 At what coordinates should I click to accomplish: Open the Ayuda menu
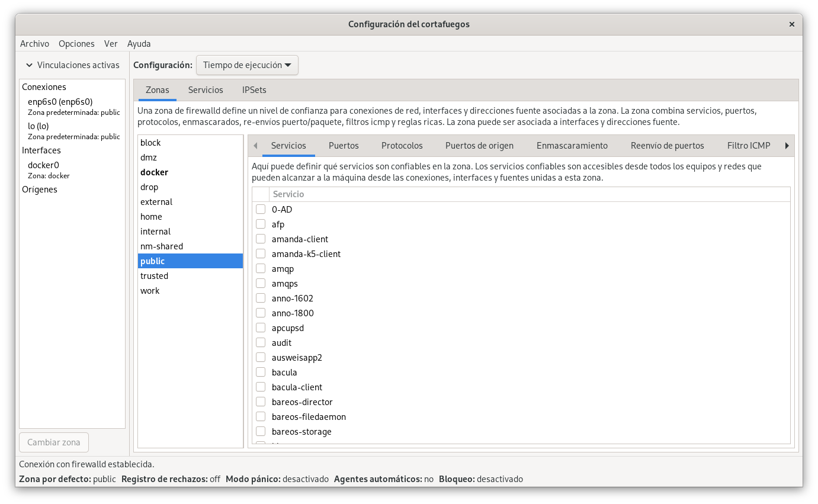tap(139, 44)
